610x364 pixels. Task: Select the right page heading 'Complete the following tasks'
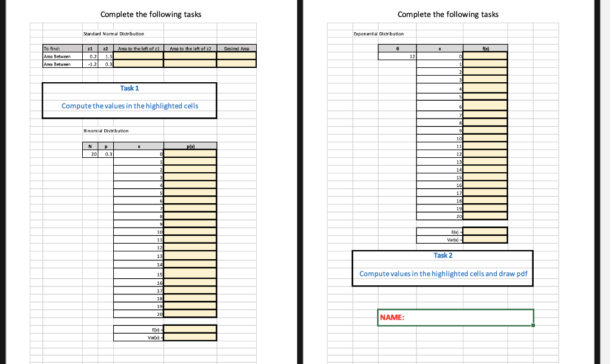coord(448,14)
